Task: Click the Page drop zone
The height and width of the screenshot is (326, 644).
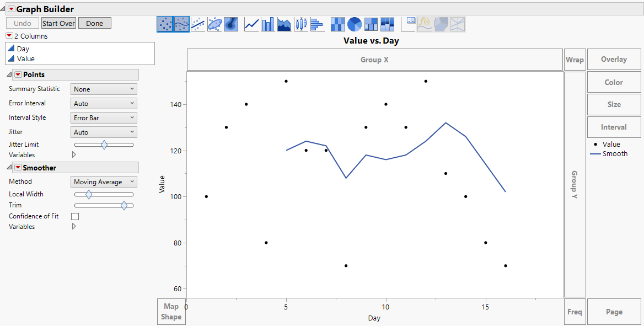Action: 614,312
